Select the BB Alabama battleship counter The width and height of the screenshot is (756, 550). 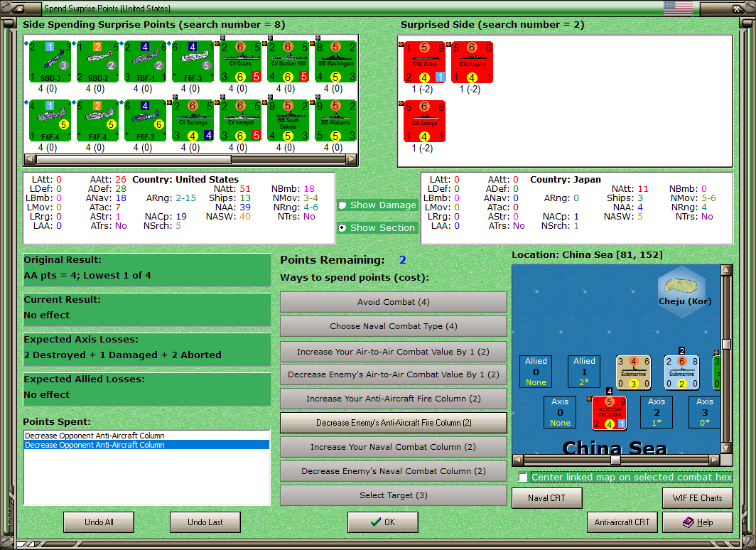(336, 121)
